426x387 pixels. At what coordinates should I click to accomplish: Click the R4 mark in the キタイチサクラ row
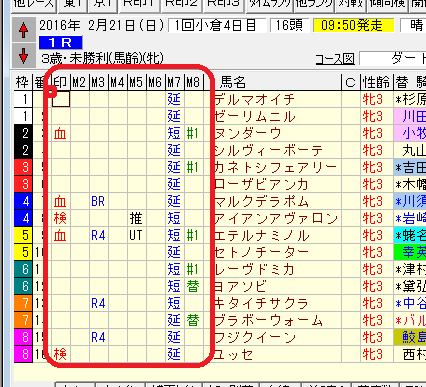(x=98, y=303)
